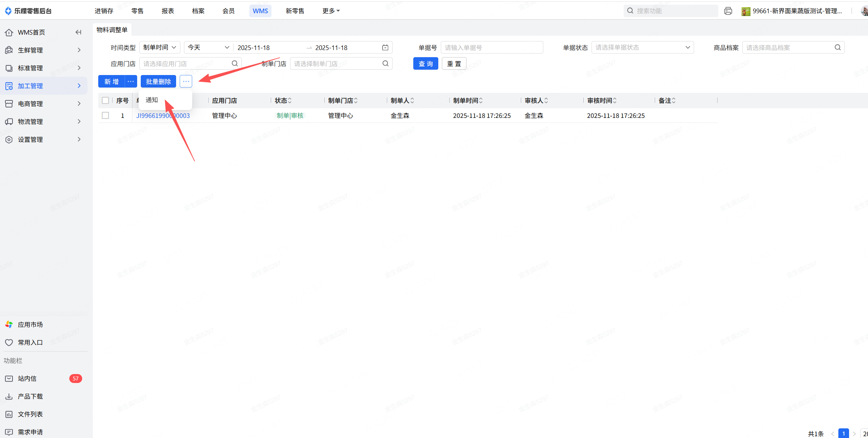Toggle the select-all header checkbox
The height and width of the screenshot is (438, 868).
pos(105,100)
